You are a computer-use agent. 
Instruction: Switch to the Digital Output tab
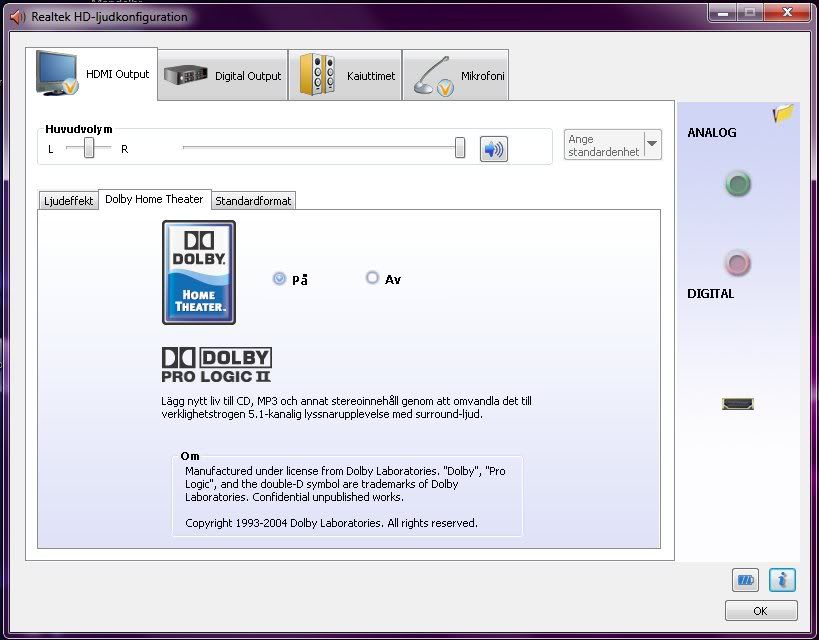pyautogui.click(x=223, y=76)
